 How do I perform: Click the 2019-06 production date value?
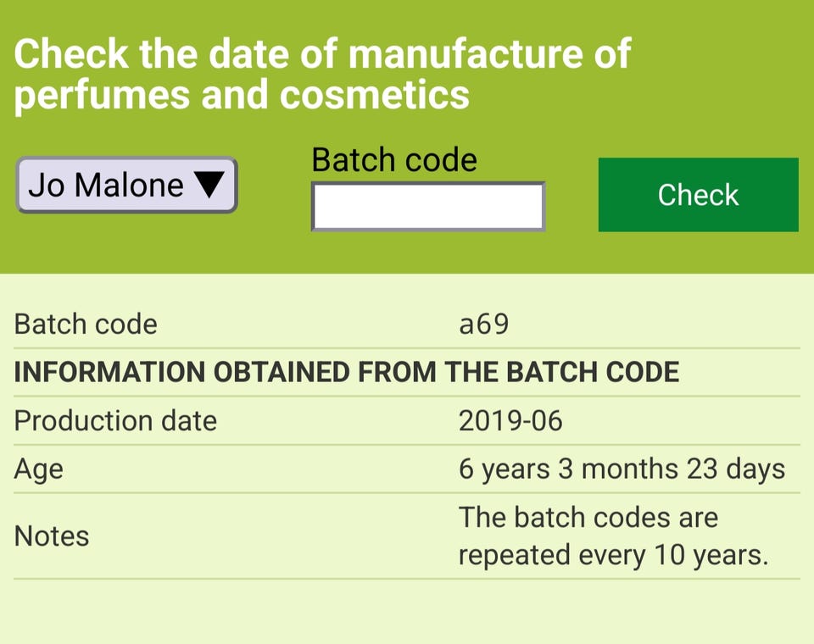point(510,420)
